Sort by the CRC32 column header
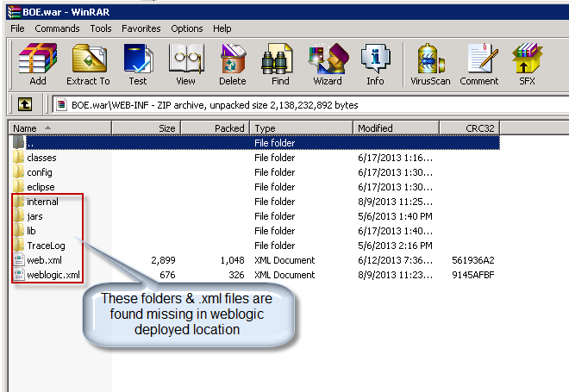 point(470,128)
